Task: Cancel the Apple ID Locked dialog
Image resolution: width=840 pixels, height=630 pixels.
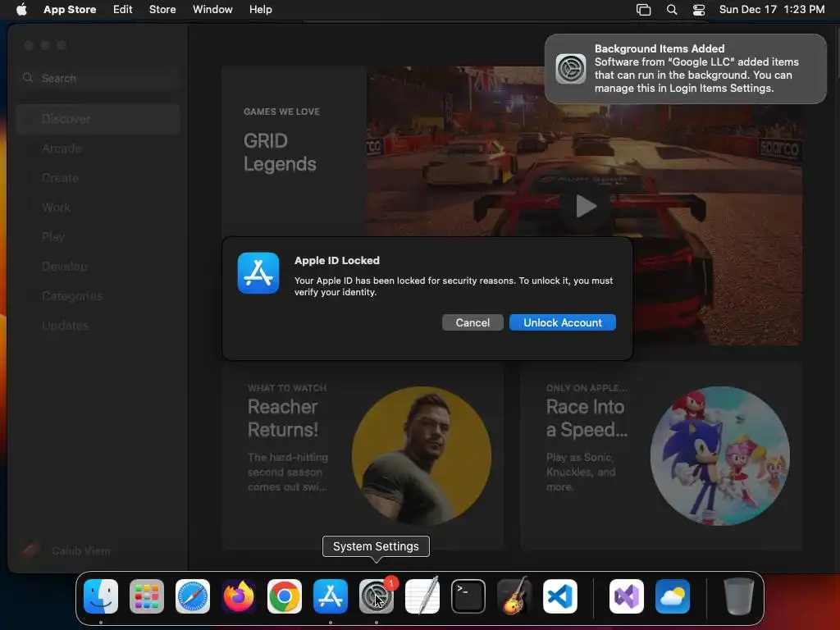Action: pyautogui.click(x=472, y=322)
